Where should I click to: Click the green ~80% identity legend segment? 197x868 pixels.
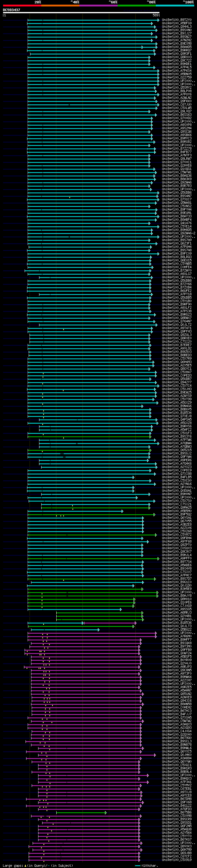(x=137, y=6)
